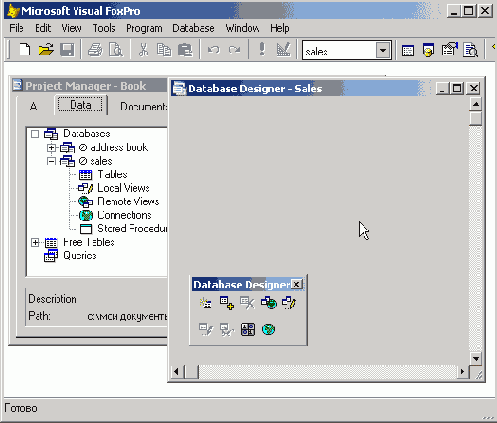Click Browse Table icon in floating toolbar
The image size is (497, 423).
pyautogui.click(x=227, y=330)
